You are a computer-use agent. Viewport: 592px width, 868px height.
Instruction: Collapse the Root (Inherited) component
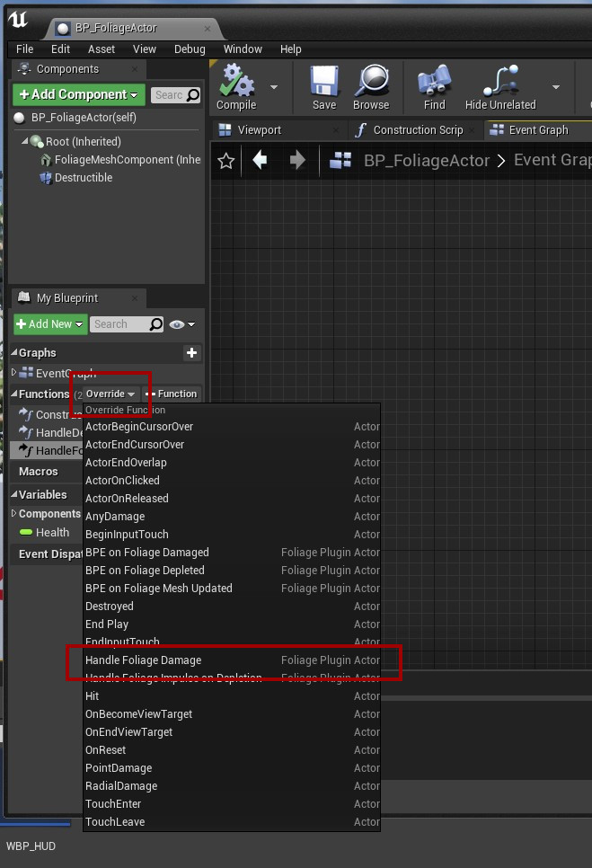click(x=24, y=141)
